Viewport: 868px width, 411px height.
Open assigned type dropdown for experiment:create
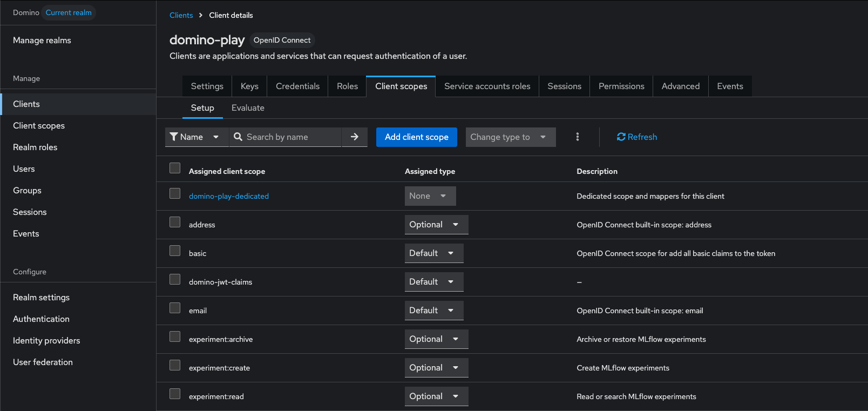[x=436, y=368]
